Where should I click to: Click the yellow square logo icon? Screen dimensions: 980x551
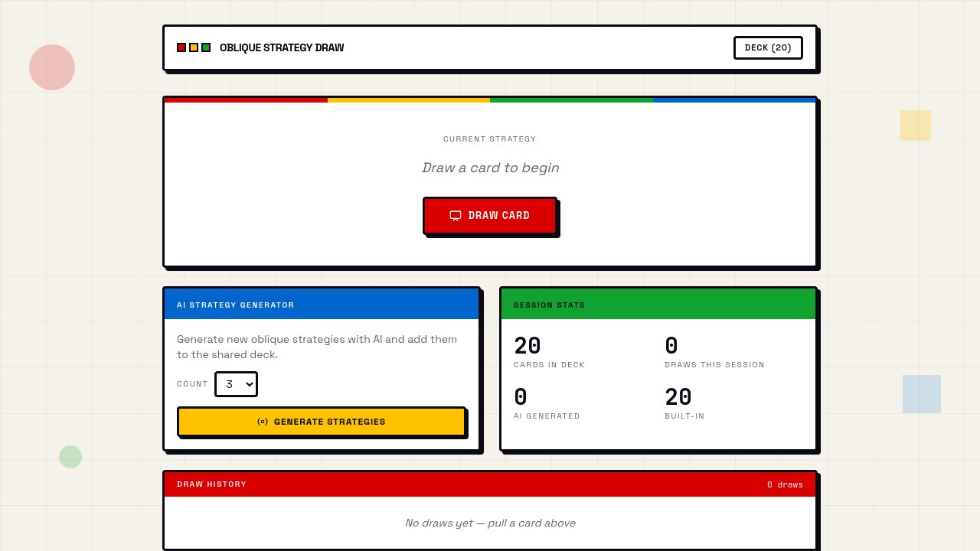pos(194,47)
